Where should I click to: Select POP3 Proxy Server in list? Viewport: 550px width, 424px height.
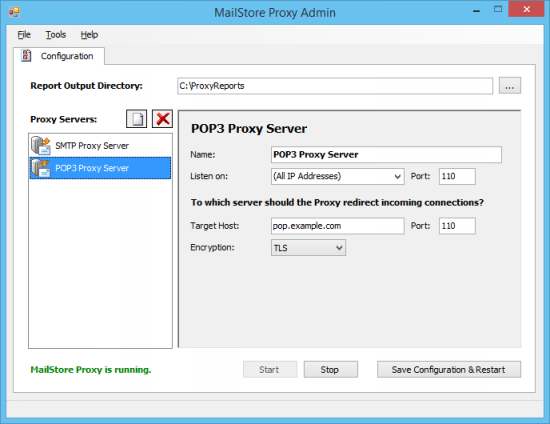tap(100, 168)
